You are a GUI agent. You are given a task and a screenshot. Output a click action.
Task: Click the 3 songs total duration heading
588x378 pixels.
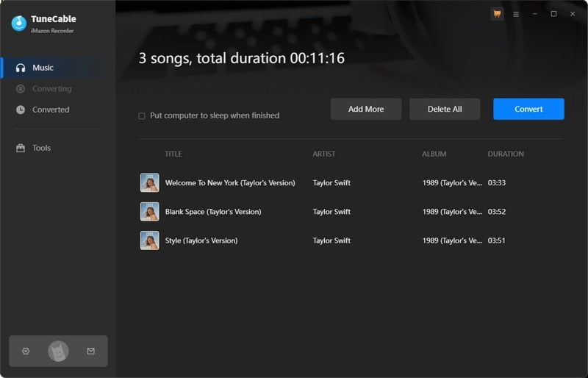pos(242,58)
